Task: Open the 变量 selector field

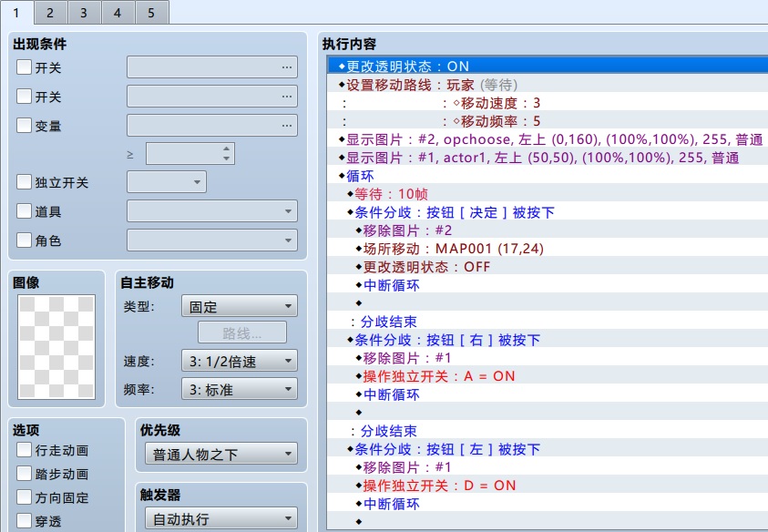Action: [212, 125]
